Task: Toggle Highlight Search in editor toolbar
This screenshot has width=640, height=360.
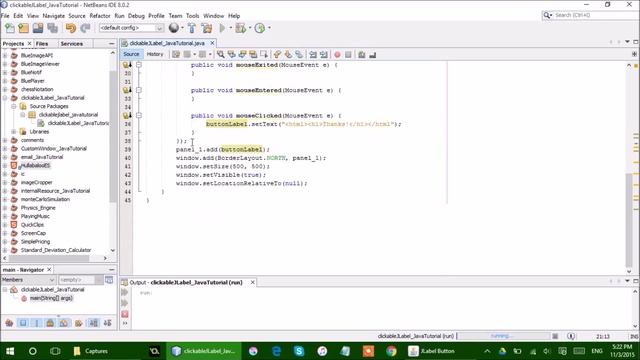Action: click(253, 54)
